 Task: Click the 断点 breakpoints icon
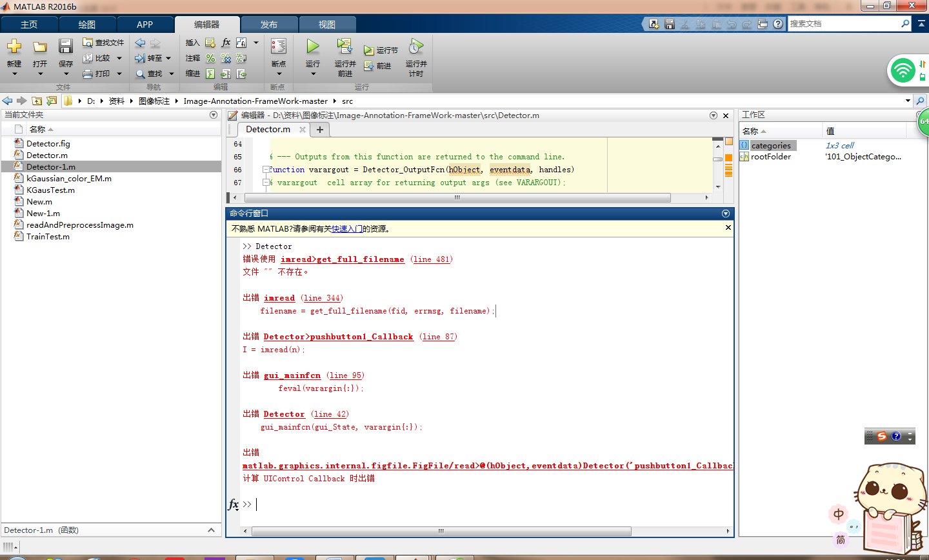(279, 46)
